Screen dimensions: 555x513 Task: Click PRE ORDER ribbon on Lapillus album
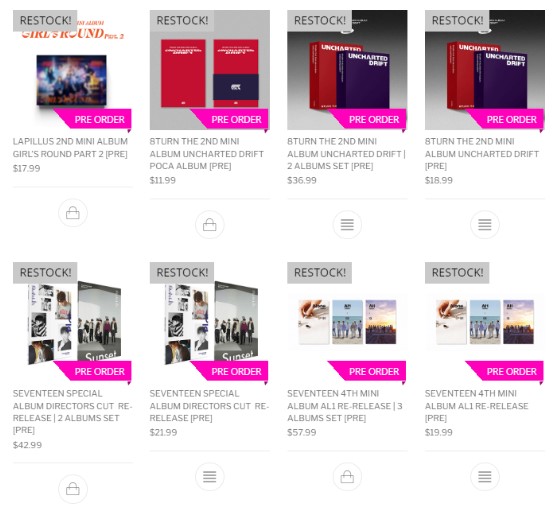(94, 119)
